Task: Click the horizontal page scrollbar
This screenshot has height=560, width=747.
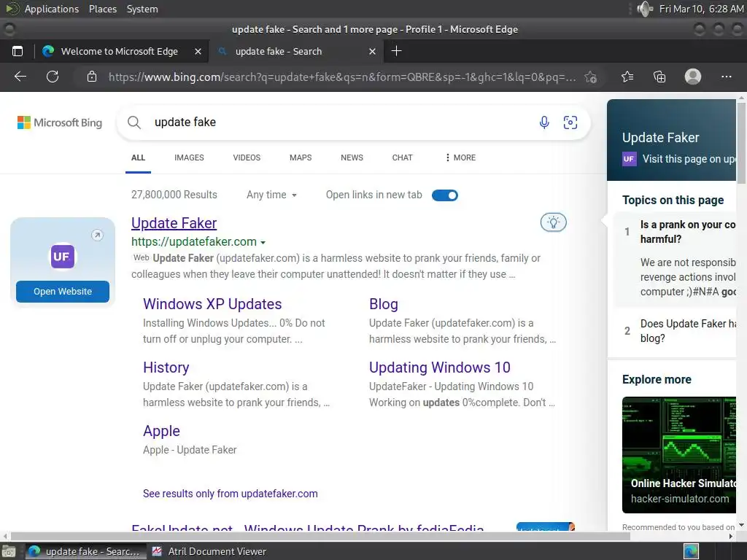Action: click(x=320, y=536)
